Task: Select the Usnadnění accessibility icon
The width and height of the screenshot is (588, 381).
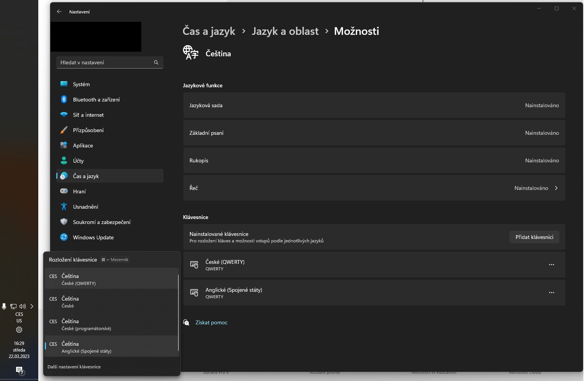Action: tap(64, 206)
